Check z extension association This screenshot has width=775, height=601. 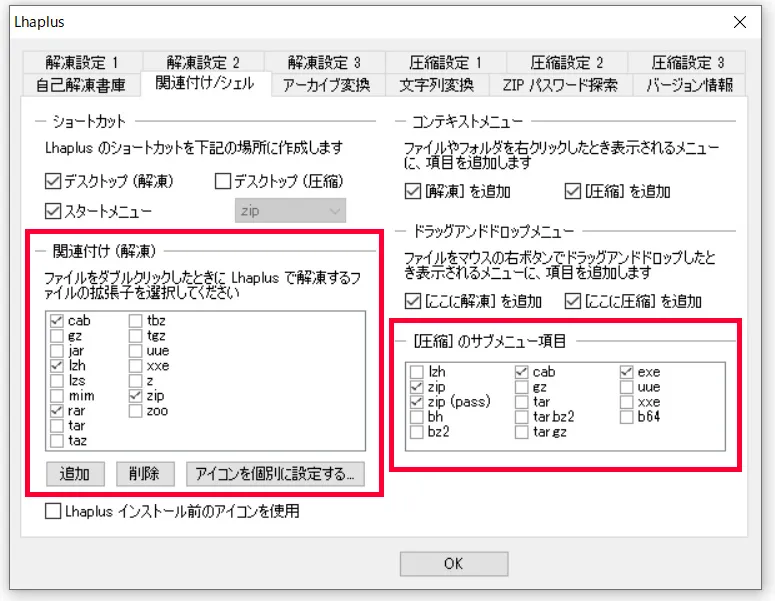click(x=135, y=381)
